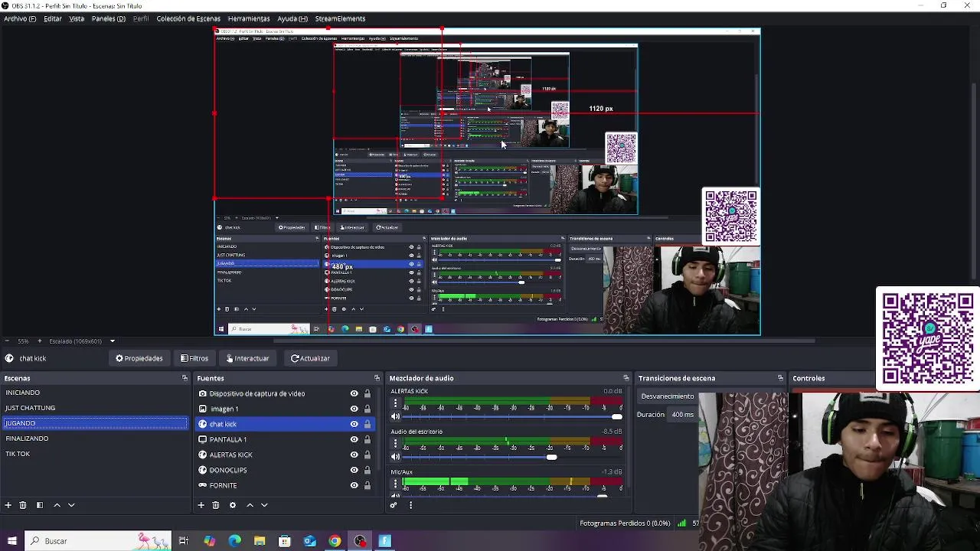Open the Paneles menu

(x=109, y=18)
